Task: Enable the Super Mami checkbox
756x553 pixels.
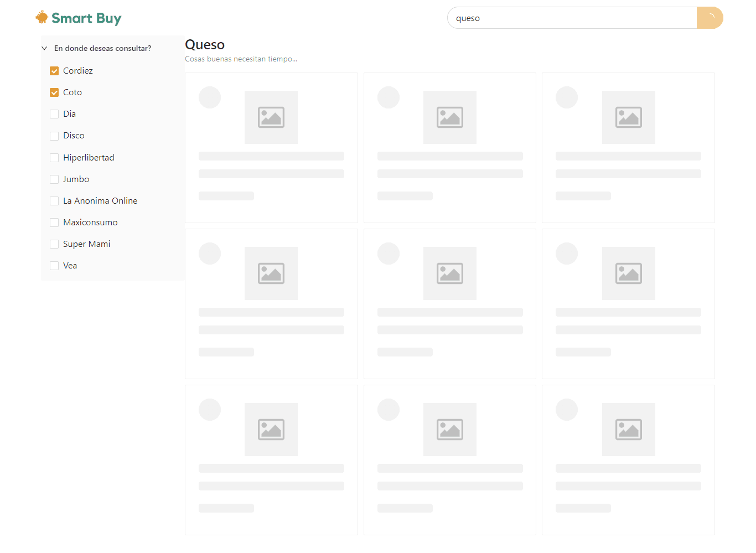Action: [54, 244]
